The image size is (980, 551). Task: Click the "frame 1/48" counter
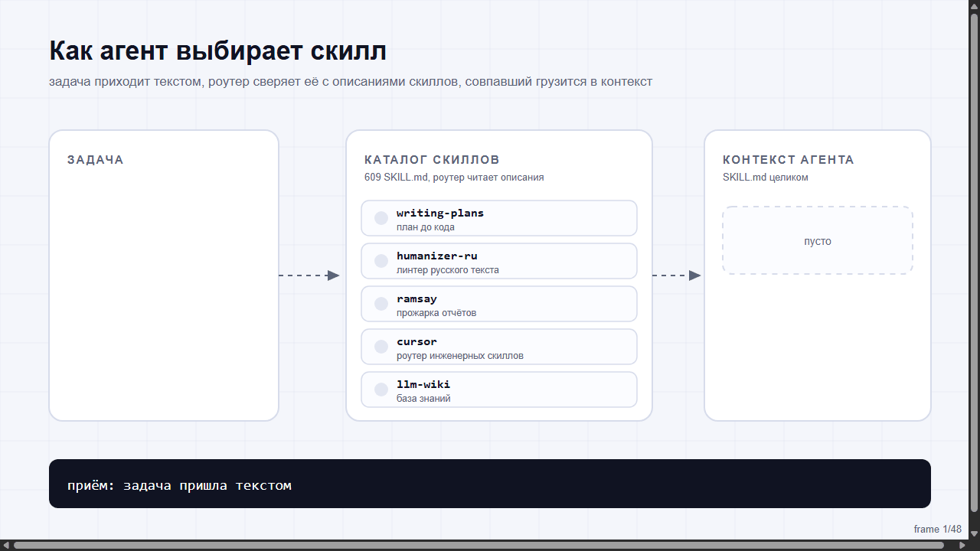938,529
